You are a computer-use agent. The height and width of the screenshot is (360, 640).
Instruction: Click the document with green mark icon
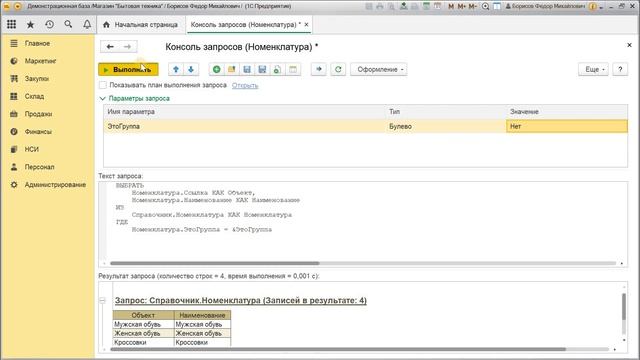[278, 69]
